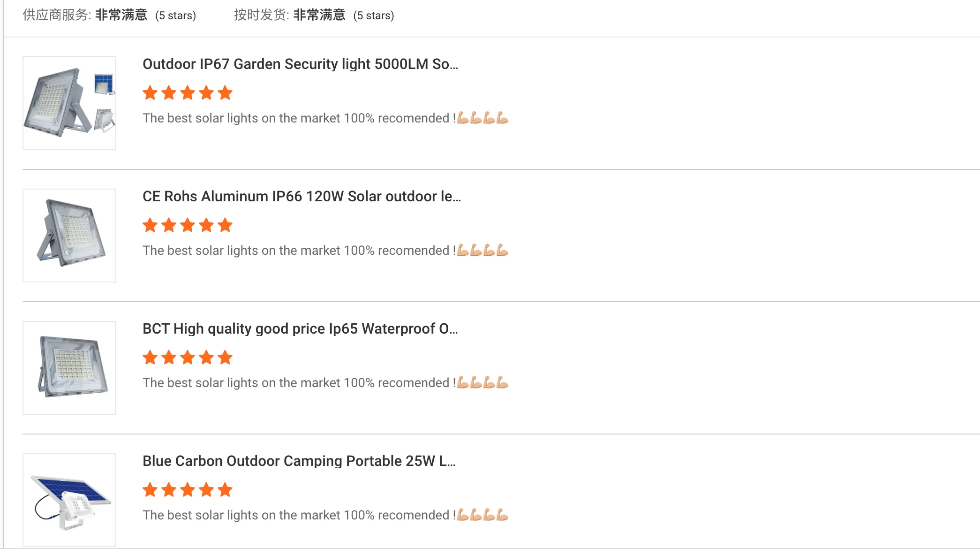
Task: Click the 供应商服务 非常满意 rating text
Action: (x=121, y=15)
